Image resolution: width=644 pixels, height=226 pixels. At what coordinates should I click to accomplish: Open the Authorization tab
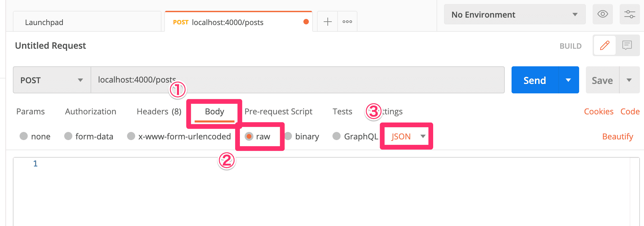(x=91, y=112)
